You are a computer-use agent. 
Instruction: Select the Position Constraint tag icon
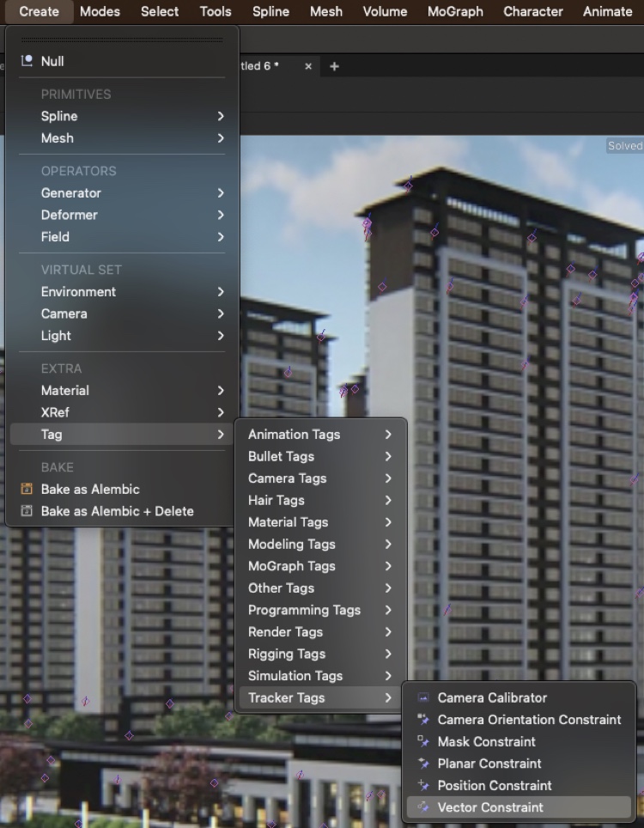(x=422, y=786)
